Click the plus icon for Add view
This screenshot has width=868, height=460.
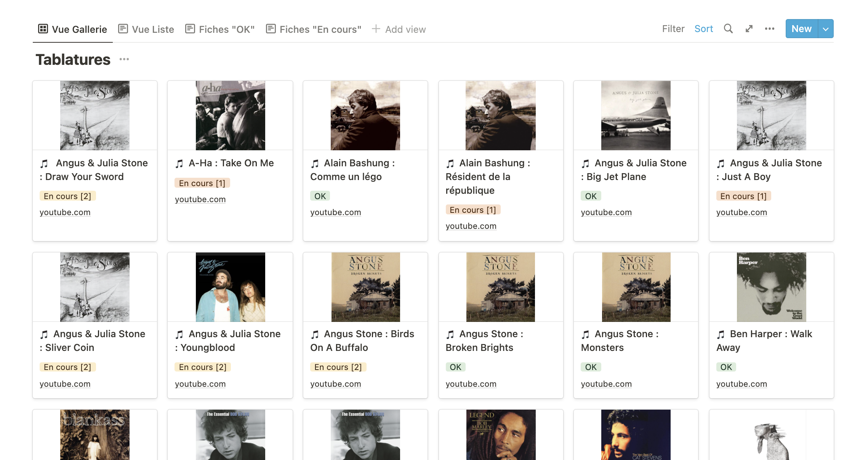376,29
